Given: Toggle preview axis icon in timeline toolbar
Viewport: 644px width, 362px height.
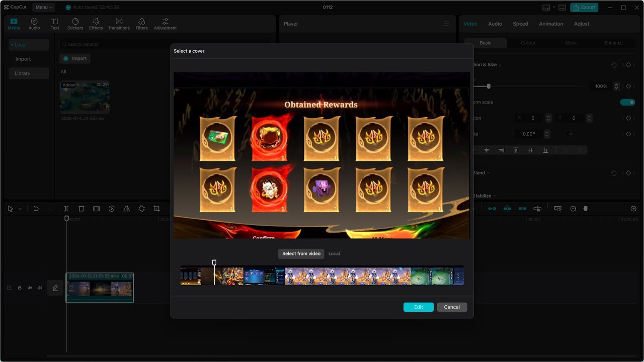Looking at the screenshot, I should (537, 209).
